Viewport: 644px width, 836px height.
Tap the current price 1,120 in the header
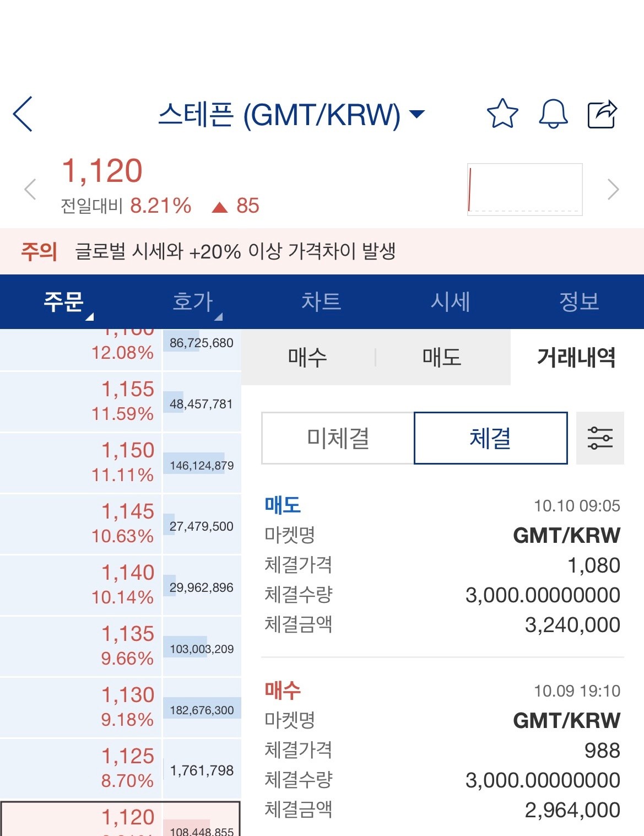pyautogui.click(x=102, y=171)
